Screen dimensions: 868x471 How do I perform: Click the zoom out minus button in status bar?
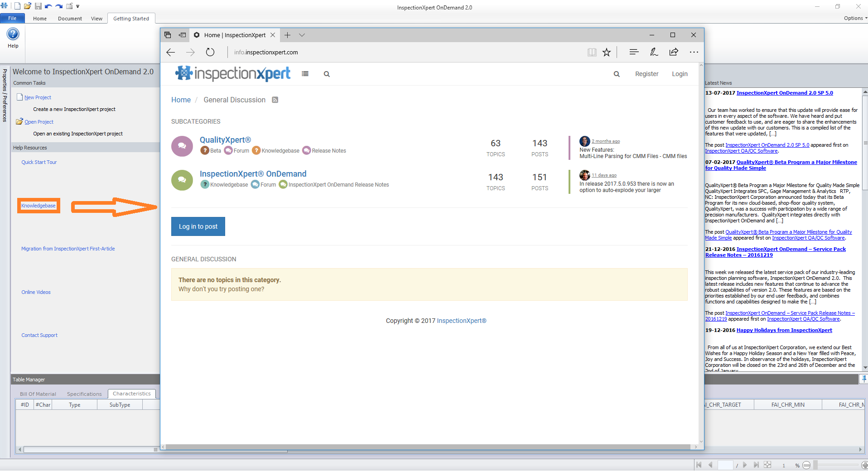tap(806, 465)
